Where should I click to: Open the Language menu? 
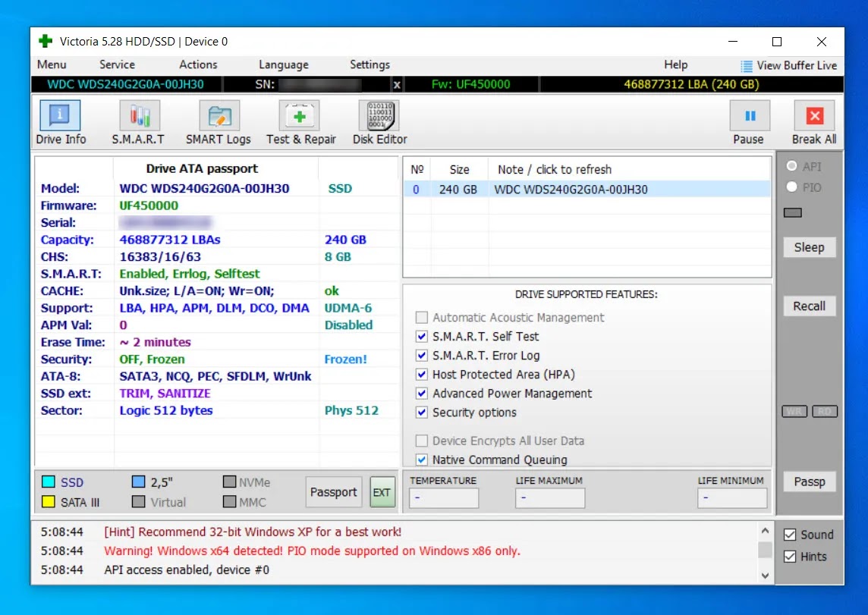pyautogui.click(x=284, y=64)
